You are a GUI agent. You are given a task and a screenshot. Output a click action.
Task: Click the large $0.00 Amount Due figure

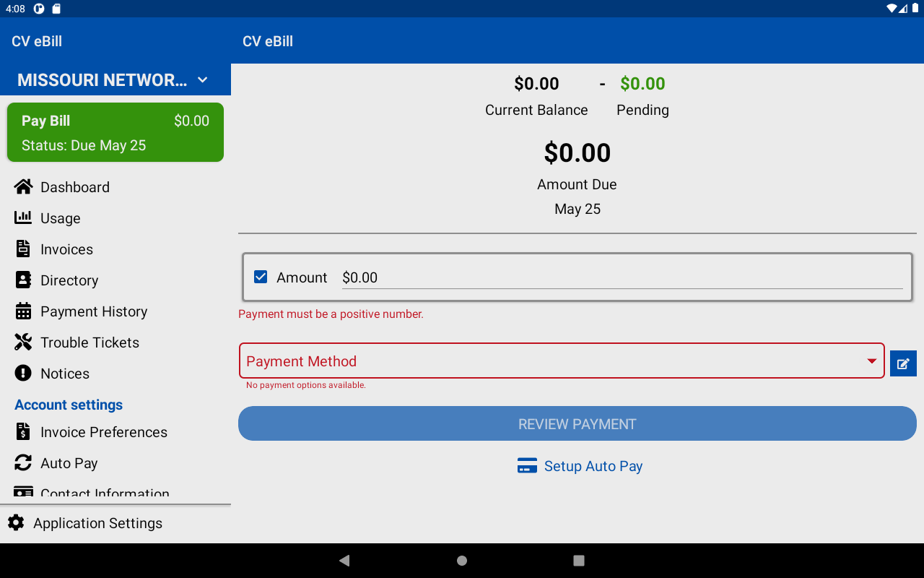click(x=577, y=152)
